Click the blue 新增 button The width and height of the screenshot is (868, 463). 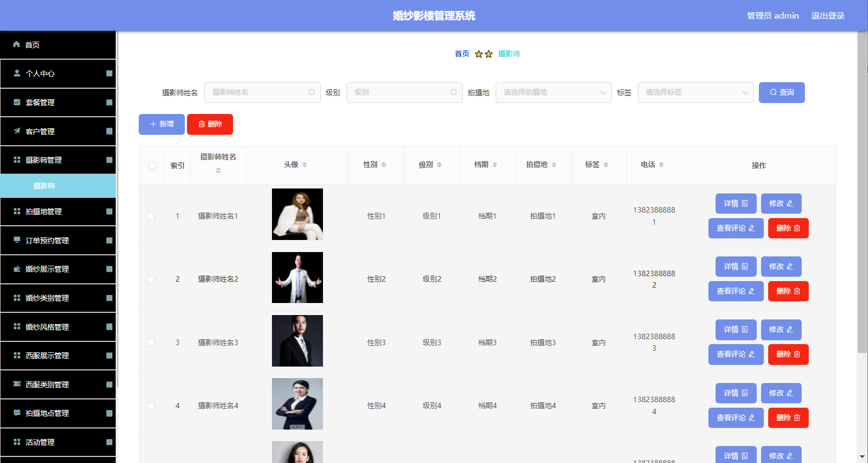pos(162,124)
